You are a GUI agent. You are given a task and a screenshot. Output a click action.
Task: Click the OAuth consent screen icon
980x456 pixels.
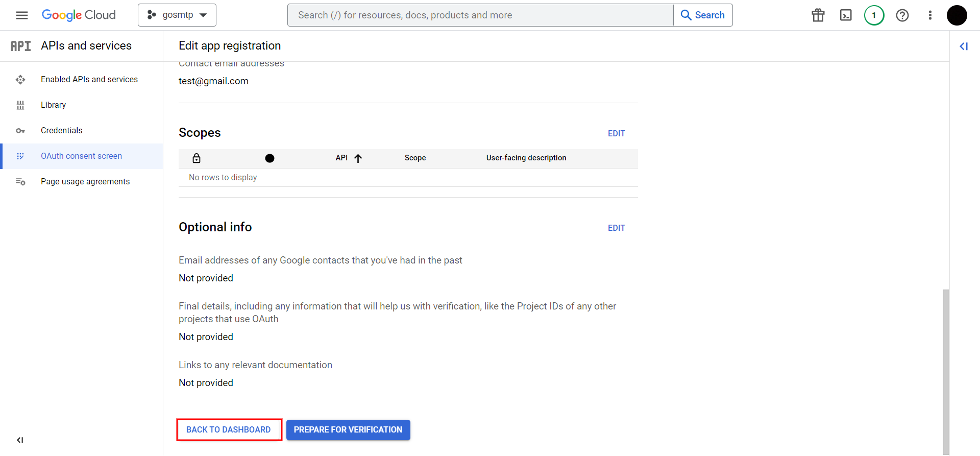(x=20, y=156)
